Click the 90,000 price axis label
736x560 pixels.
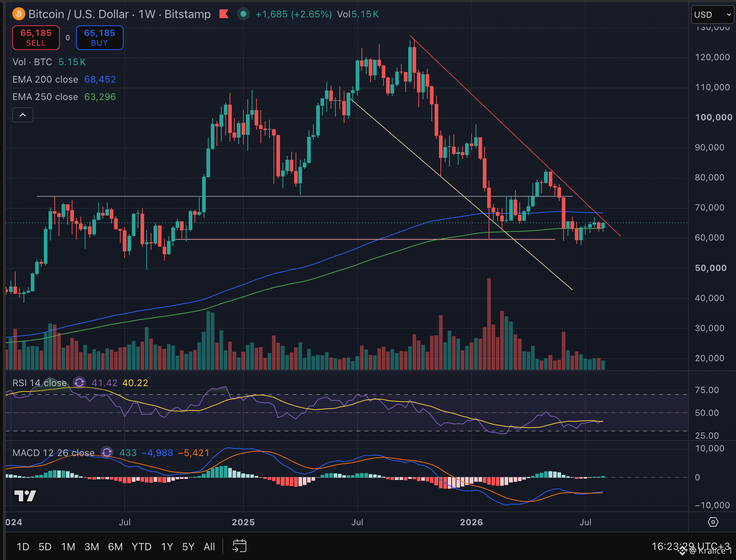pos(710,147)
